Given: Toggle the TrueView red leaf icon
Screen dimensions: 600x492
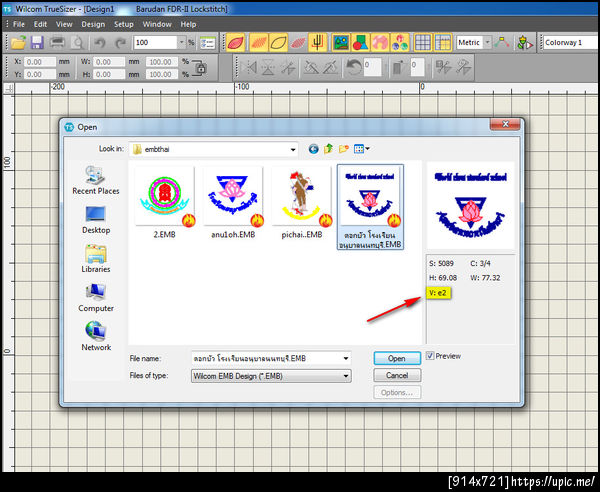Looking at the screenshot, I should pyautogui.click(x=236, y=42).
